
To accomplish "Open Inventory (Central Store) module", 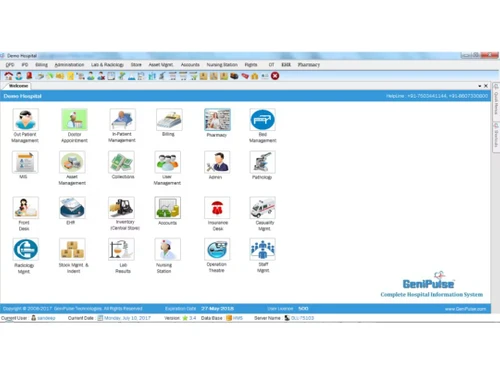I will point(121,207).
